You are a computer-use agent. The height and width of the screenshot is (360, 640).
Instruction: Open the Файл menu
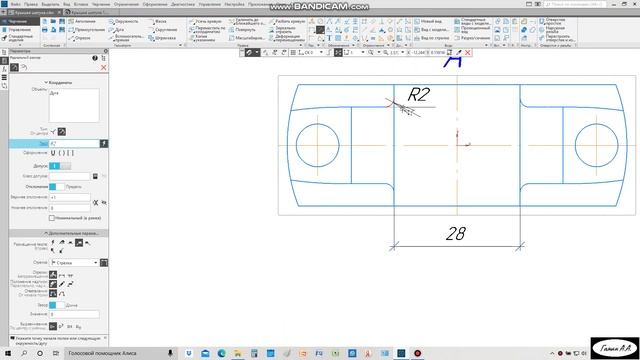tap(16, 4)
